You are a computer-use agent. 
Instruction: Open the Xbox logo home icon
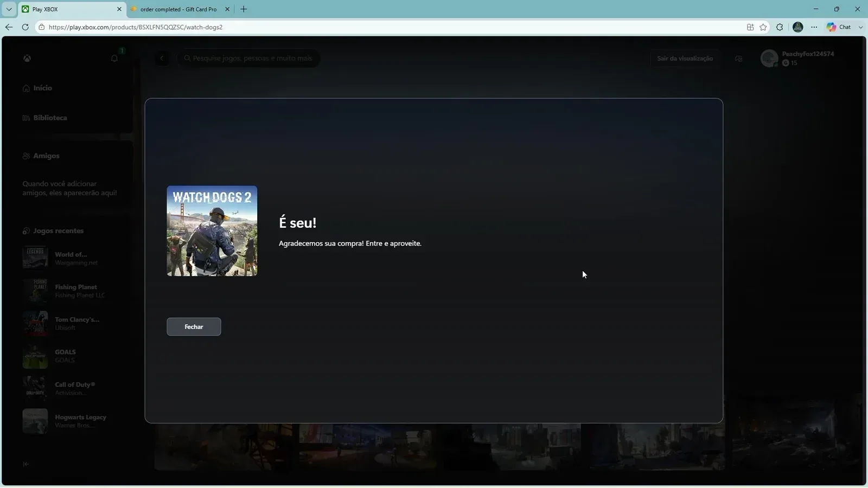27,58
